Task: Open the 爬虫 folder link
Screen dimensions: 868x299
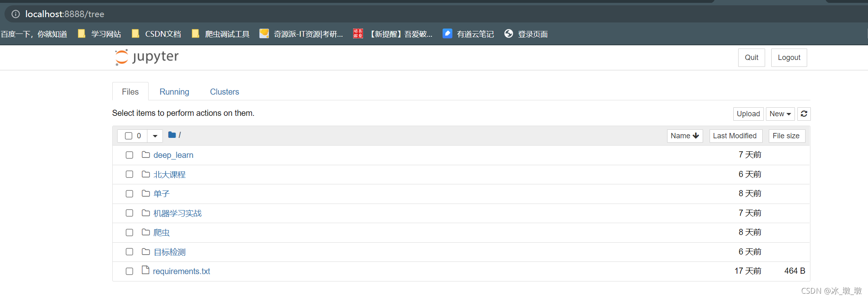Action: tap(162, 233)
